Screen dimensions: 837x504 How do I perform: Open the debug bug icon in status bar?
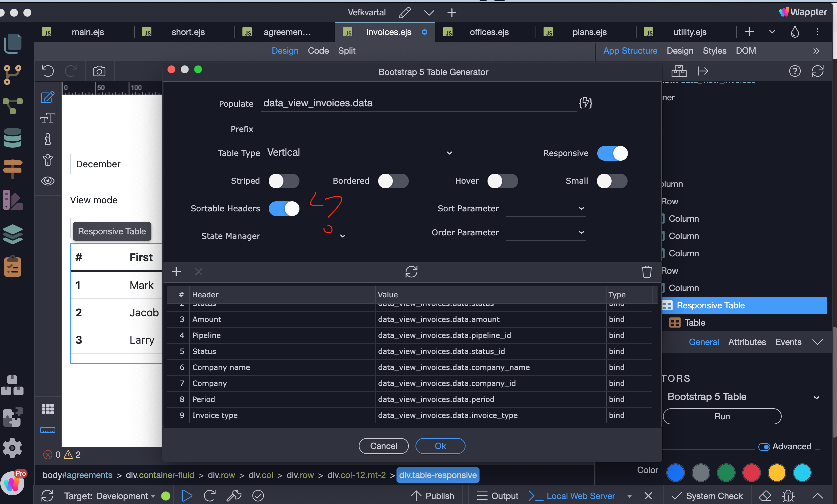pos(788,496)
